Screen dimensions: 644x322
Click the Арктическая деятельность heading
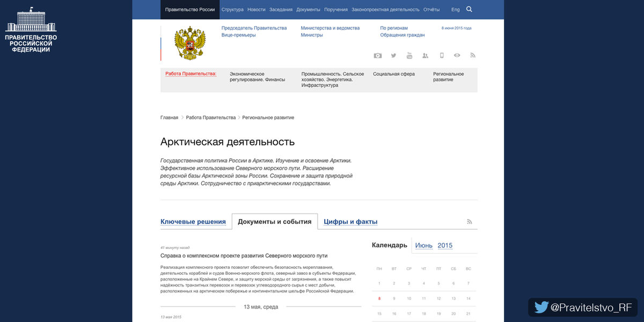pyautogui.click(x=228, y=142)
